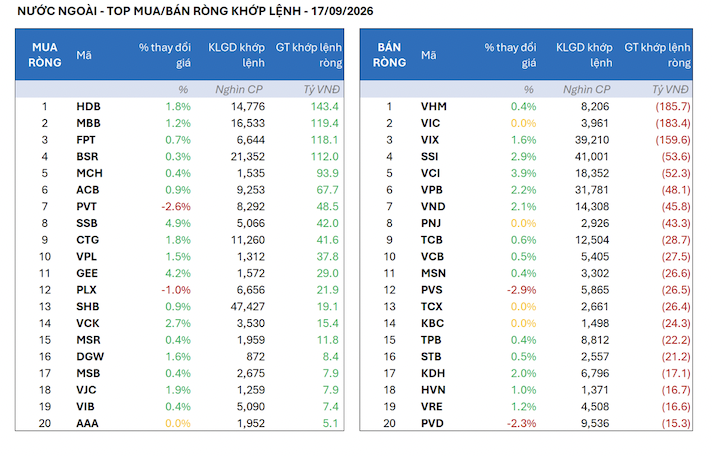The height and width of the screenshot is (456, 712).
Task: Select ACB in the buy list
Action: click(88, 190)
